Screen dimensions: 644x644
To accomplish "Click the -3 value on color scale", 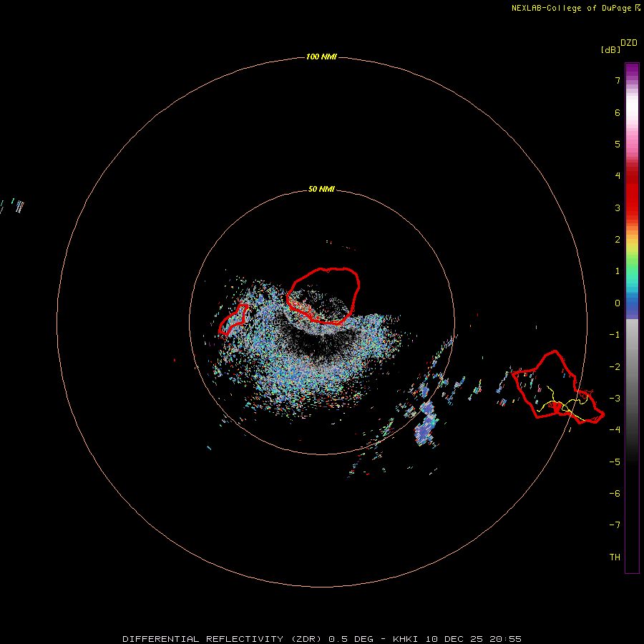I will [615, 399].
